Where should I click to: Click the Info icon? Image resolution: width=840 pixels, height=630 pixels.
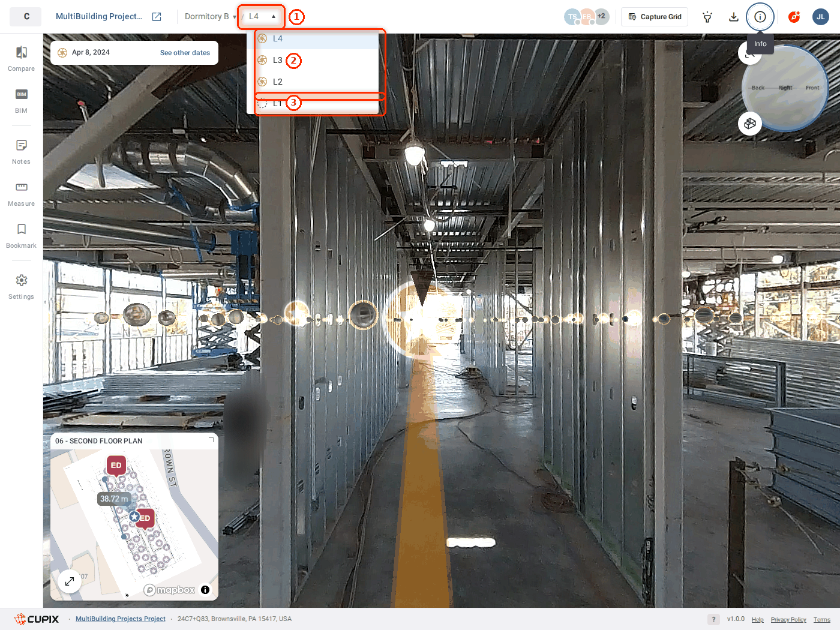pyautogui.click(x=760, y=17)
